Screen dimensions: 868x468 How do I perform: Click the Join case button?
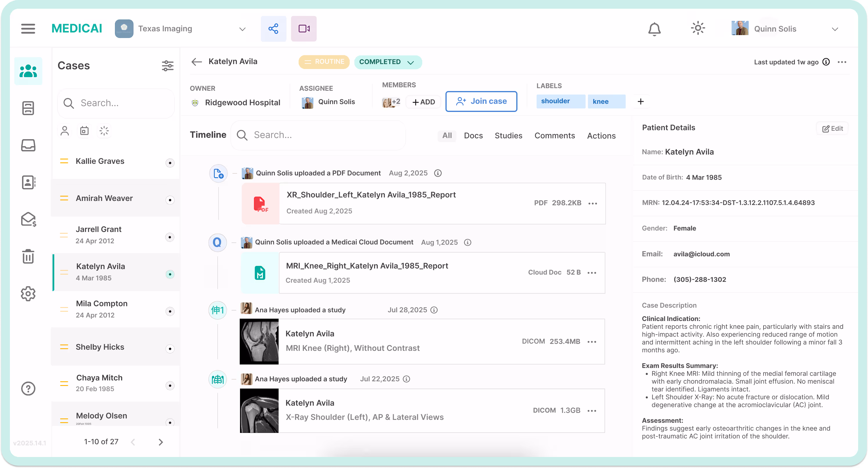pyautogui.click(x=481, y=101)
